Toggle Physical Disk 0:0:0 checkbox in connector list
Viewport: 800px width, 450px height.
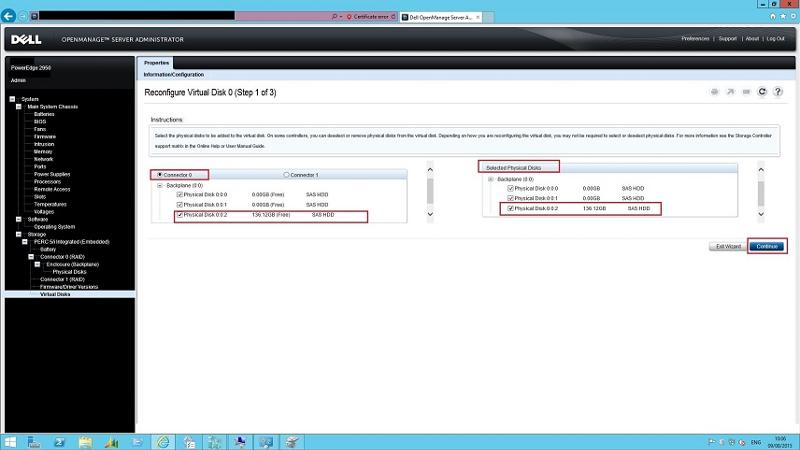coord(179,194)
